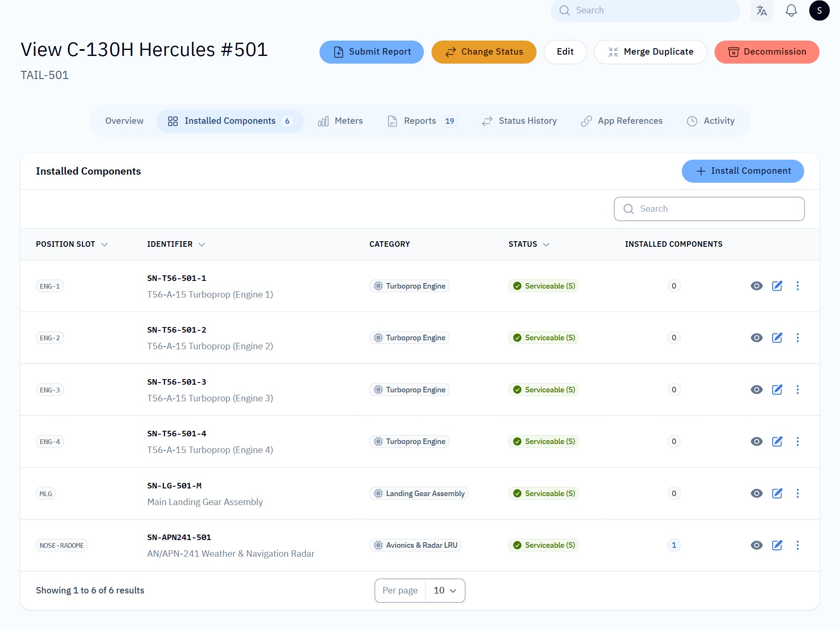The width and height of the screenshot is (840, 631).
Task: Open more actions for ENG-1 row
Action: tap(797, 286)
